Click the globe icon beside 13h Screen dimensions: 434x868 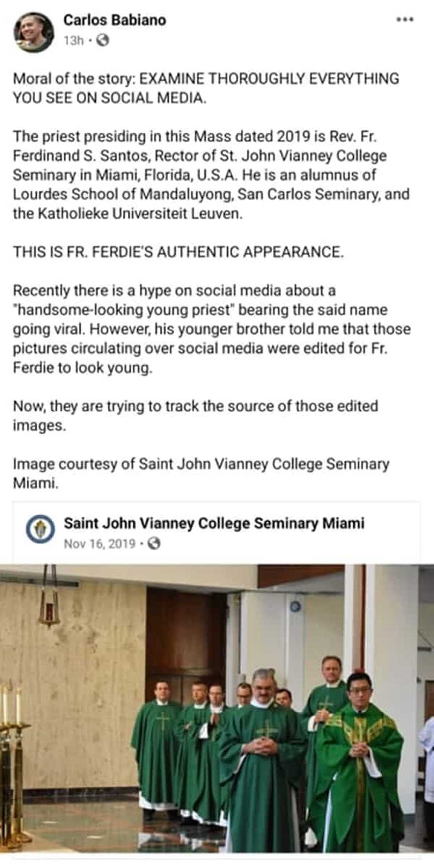[102, 41]
